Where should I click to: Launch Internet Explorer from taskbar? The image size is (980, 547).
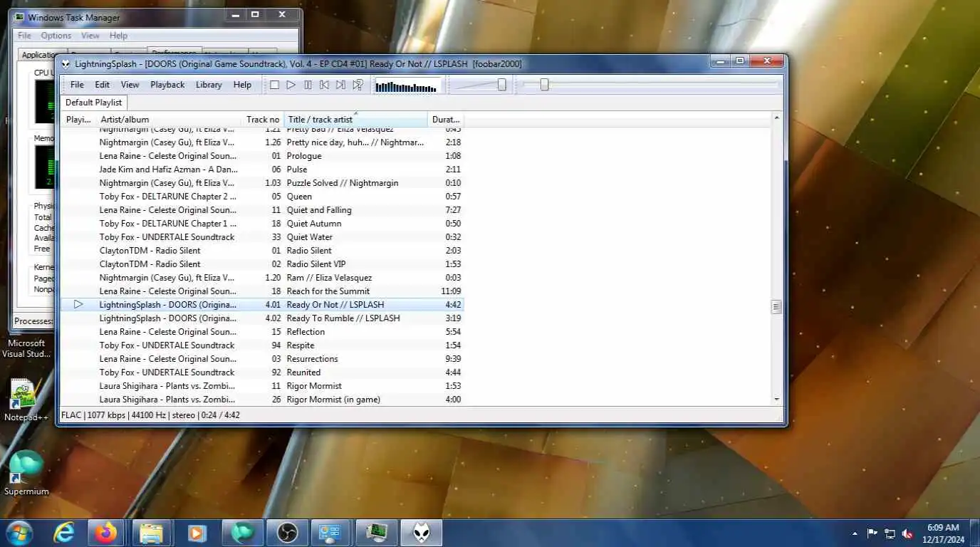pyautogui.click(x=64, y=533)
